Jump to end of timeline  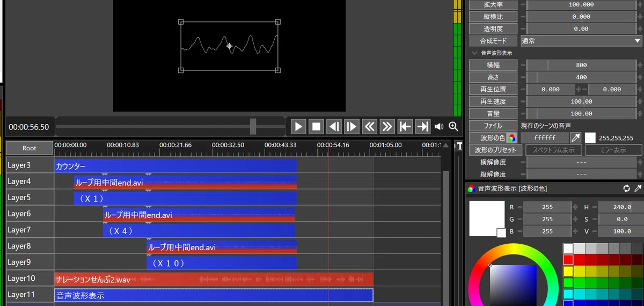point(422,127)
